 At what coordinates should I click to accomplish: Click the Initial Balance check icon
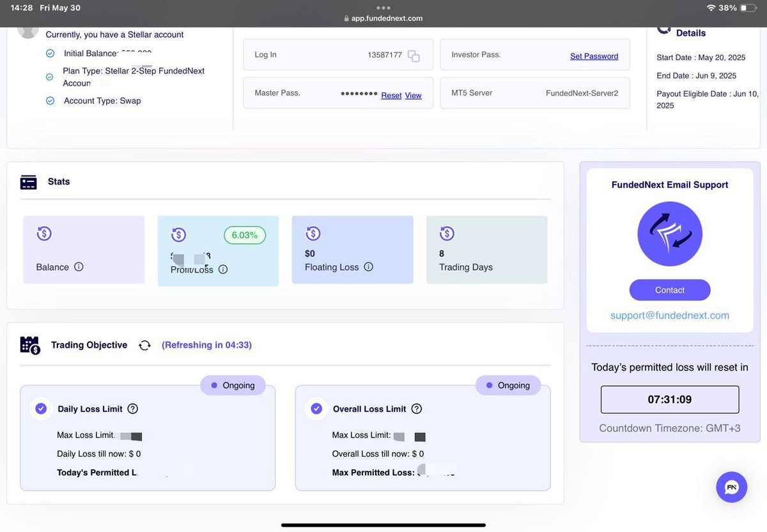(x=50, y=54)
